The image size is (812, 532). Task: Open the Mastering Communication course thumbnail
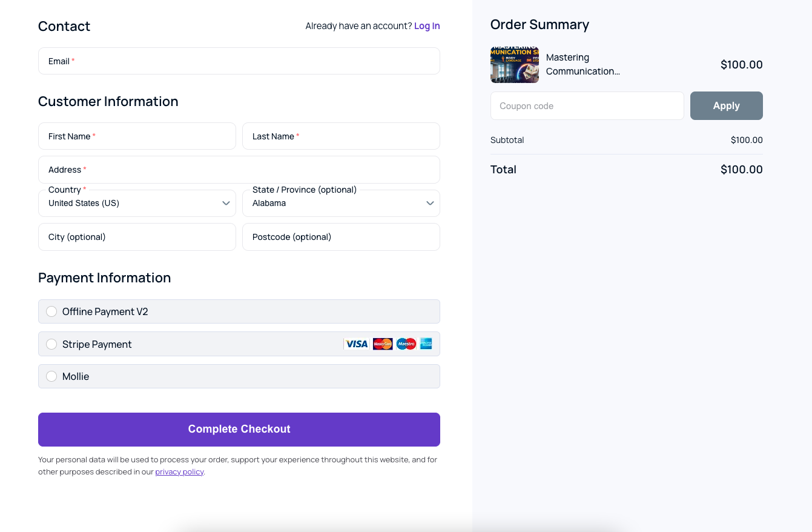(515, 65)
